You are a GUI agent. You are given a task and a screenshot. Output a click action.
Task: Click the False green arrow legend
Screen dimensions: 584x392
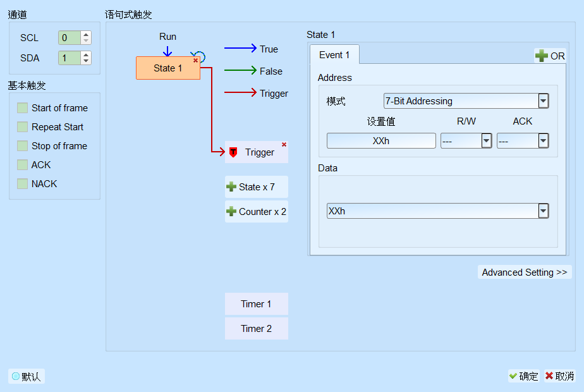tap(241, 70)
